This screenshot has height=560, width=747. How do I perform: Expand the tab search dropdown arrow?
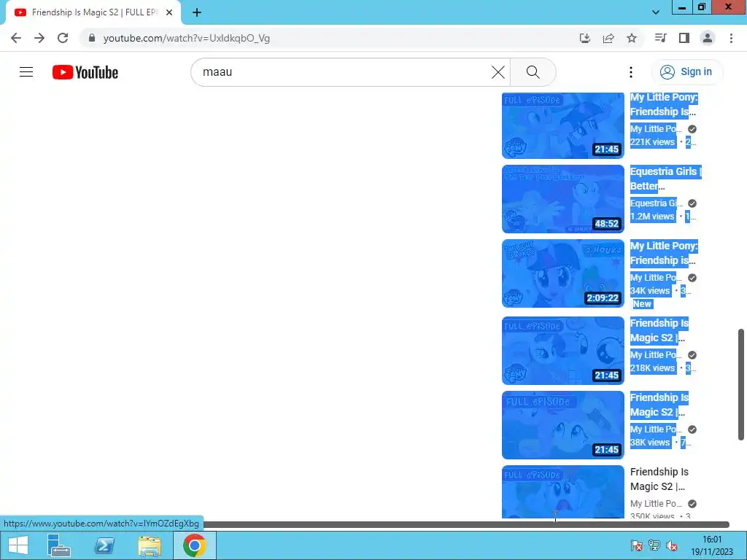656,13
